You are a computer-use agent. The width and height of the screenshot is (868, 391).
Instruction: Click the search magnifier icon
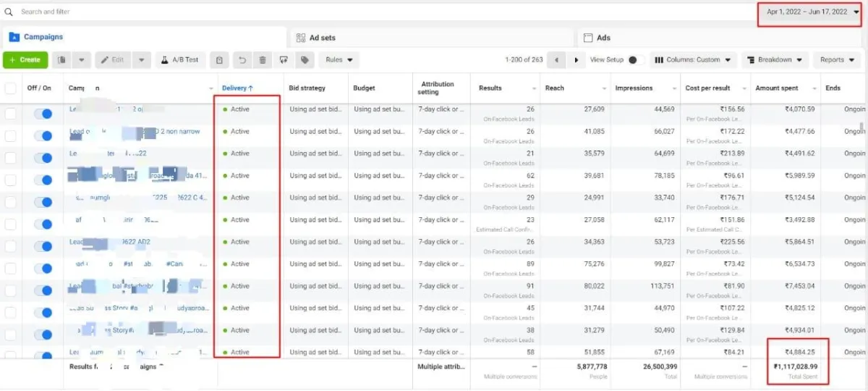[x=9, y=12]
